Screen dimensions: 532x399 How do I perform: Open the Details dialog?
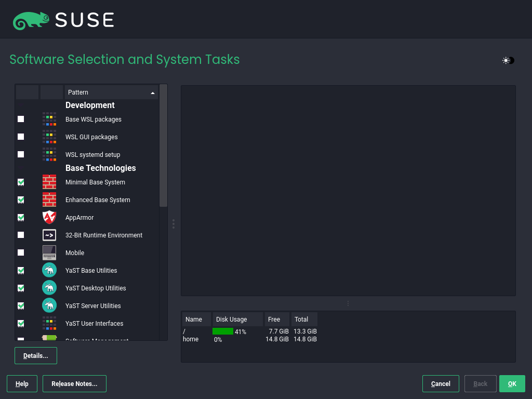click(x=35, y=355)
